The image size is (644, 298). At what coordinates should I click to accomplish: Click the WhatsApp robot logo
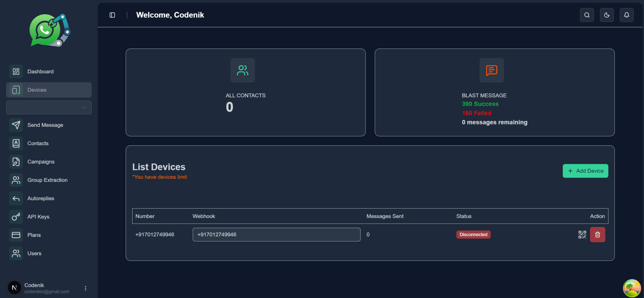[50, 30]
